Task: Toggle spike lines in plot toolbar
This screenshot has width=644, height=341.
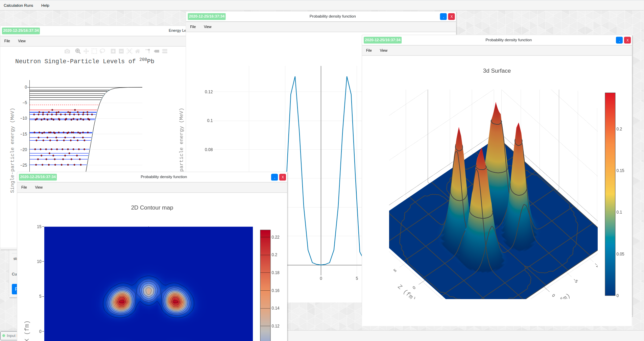Action: pos(148,51)
